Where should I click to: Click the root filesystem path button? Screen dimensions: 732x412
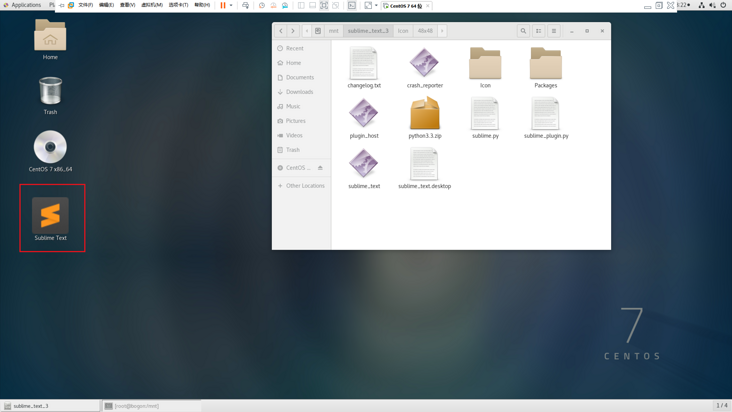pos(318,31)
